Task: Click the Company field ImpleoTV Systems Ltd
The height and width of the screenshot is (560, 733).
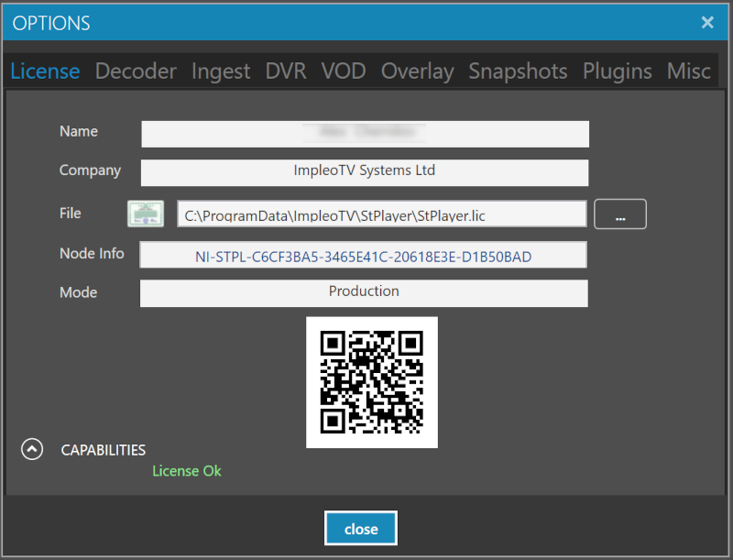Action: (x=364, y=172)
